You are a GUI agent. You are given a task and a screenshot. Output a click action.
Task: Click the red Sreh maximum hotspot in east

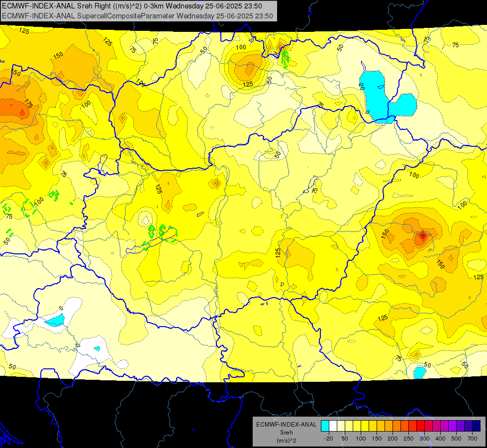422,237
